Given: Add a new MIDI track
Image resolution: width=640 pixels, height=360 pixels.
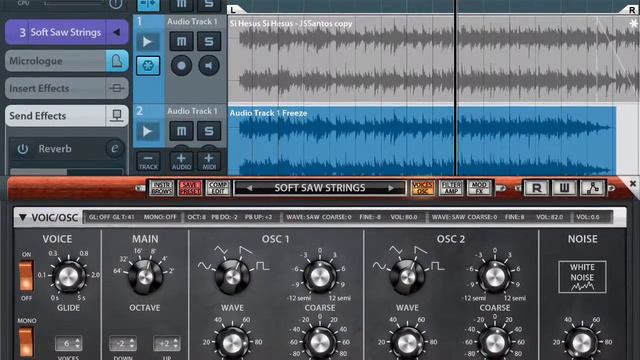Looking at the screenshot, I should click(209, 162).
